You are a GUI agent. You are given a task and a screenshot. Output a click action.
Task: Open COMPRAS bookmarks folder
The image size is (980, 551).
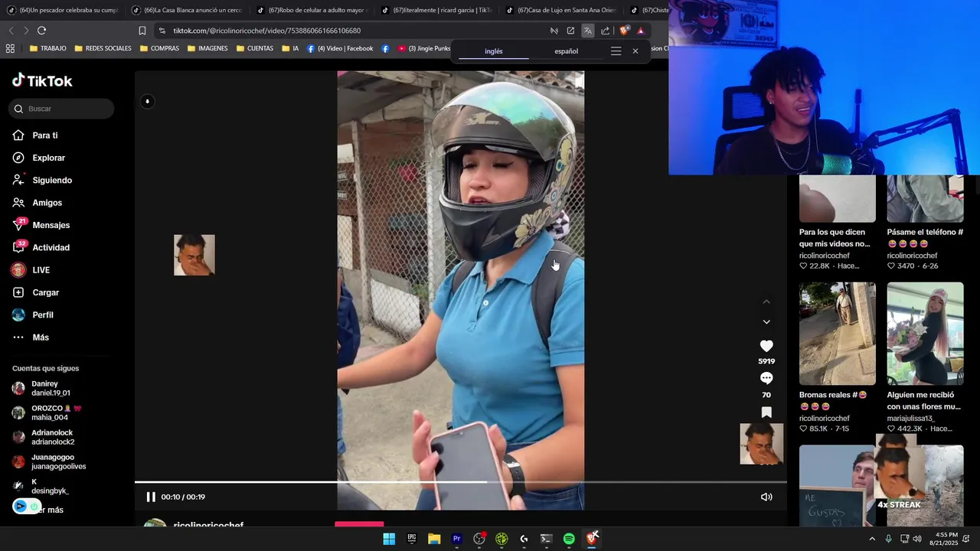coord(159,48)
